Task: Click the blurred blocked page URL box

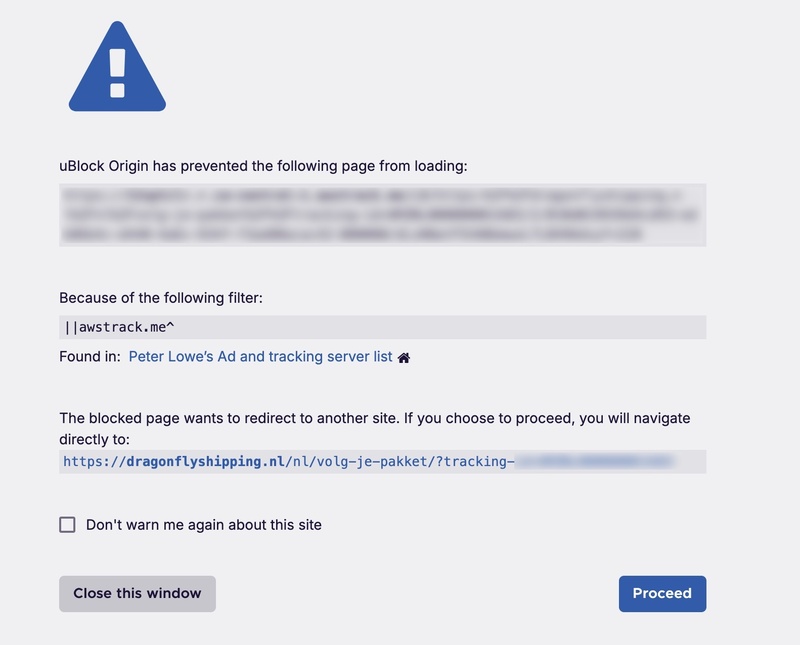Action: click(x=382, y=214)
